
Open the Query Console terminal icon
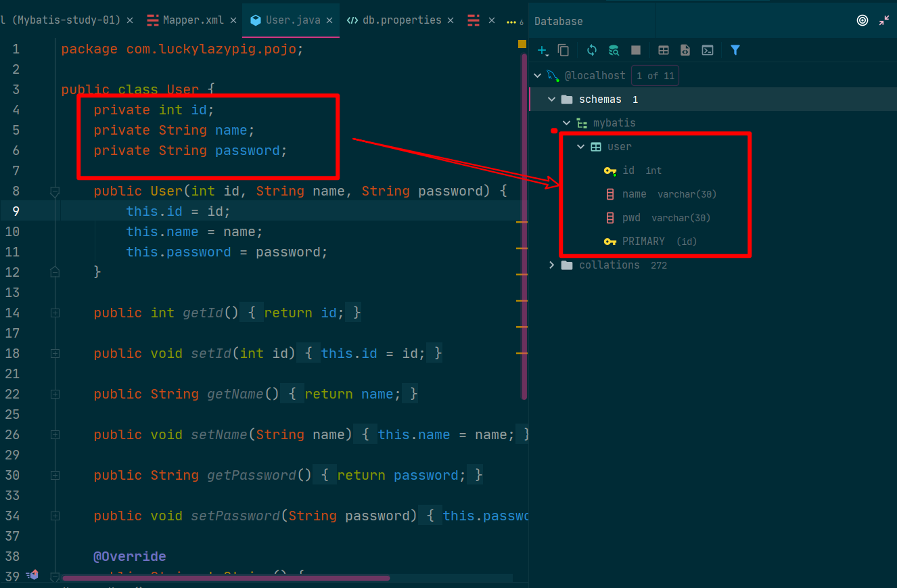(x=708, y=50)
